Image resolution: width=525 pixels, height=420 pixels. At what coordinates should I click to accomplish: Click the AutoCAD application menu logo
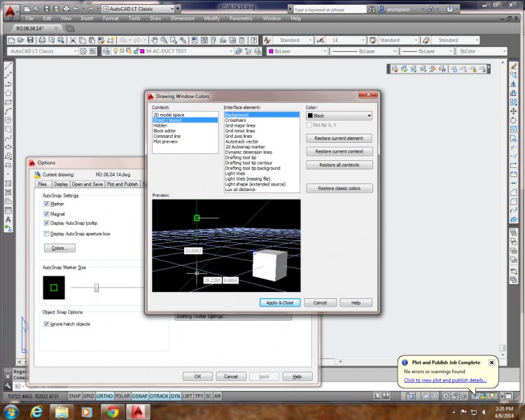8,8
